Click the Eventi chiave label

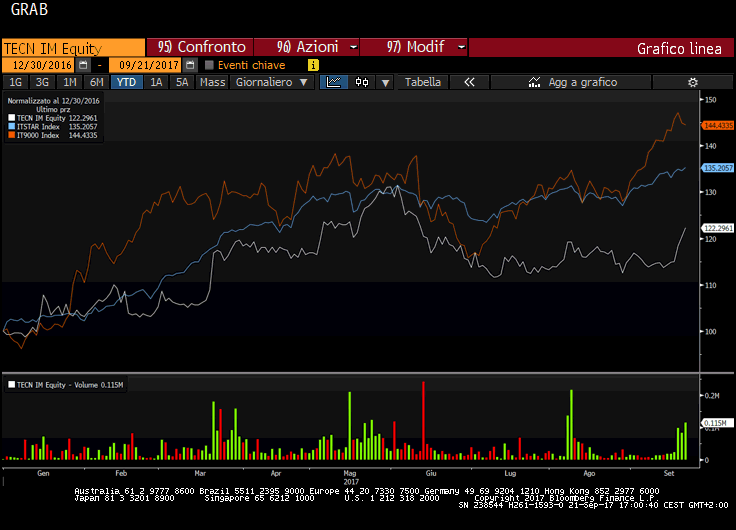click(252, 65)
